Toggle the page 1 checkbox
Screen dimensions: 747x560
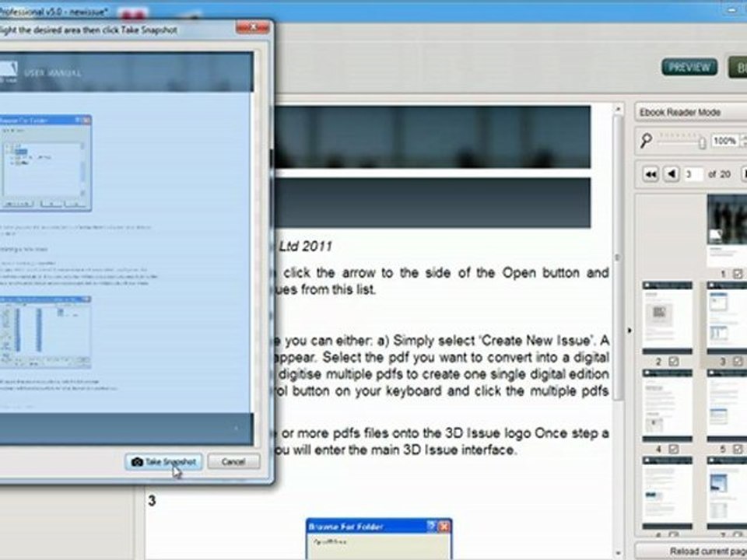coord(738,274)
